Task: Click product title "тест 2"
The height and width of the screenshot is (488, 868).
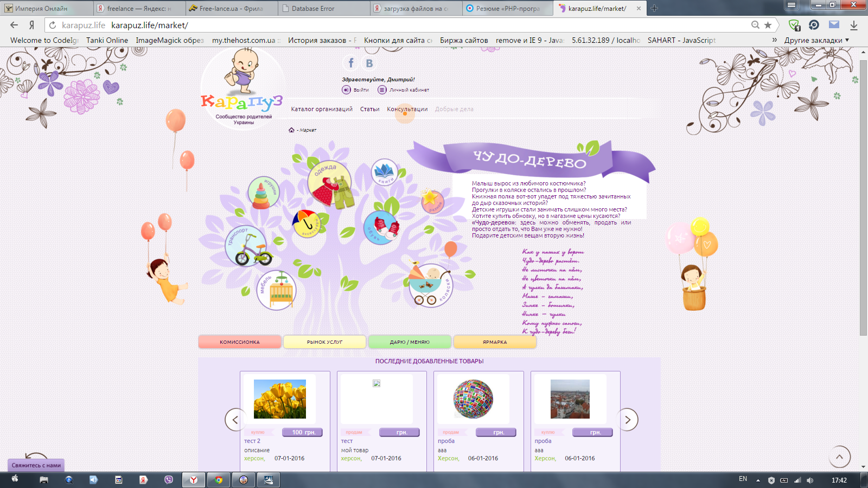Action: point(252,441)
